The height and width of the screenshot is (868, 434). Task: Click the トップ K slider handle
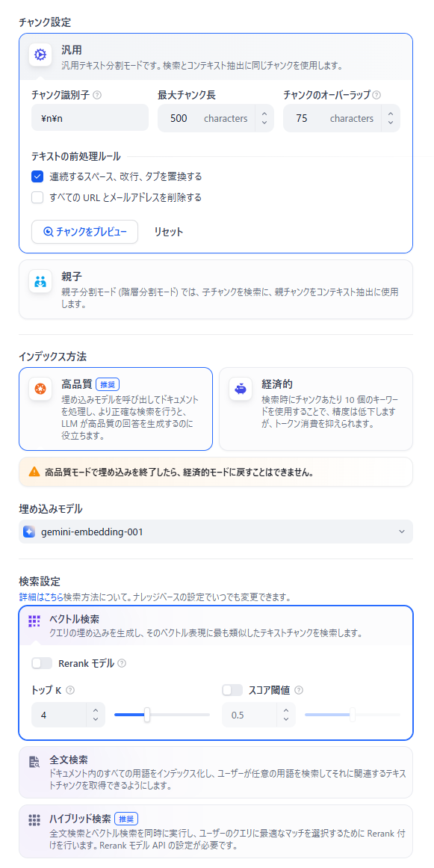point(147,715)
